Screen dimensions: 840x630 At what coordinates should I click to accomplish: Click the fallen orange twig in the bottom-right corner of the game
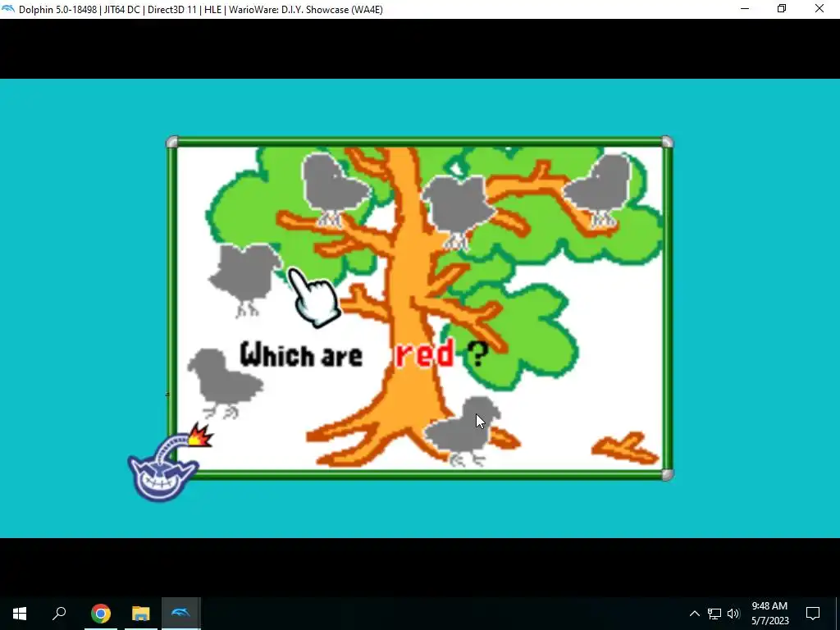(x=624, y=448)
